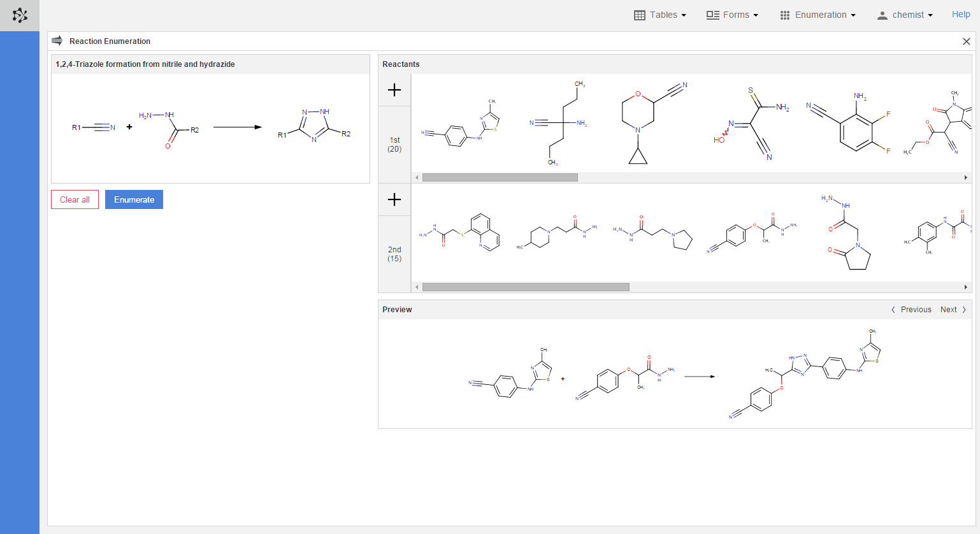Screen dimensions: 980x534
Task: Click 2nd reactants scroll left arrow
Action: [417, 287]
